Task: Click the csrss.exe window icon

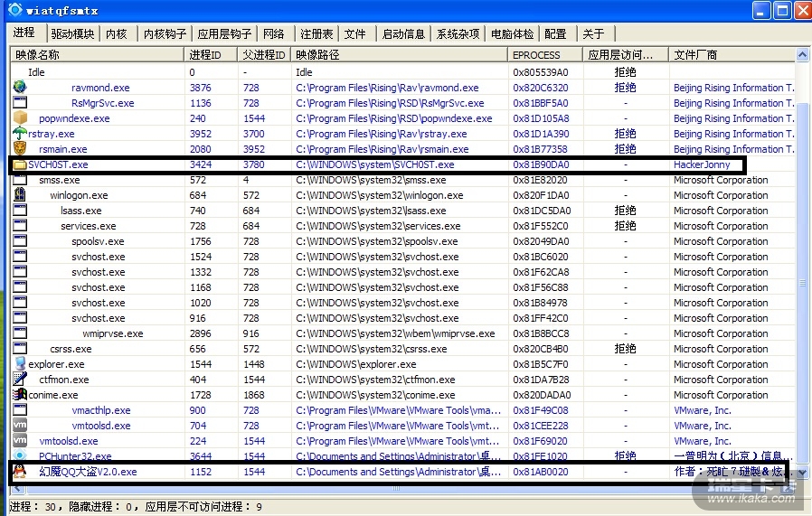Action: pos(20,348)
